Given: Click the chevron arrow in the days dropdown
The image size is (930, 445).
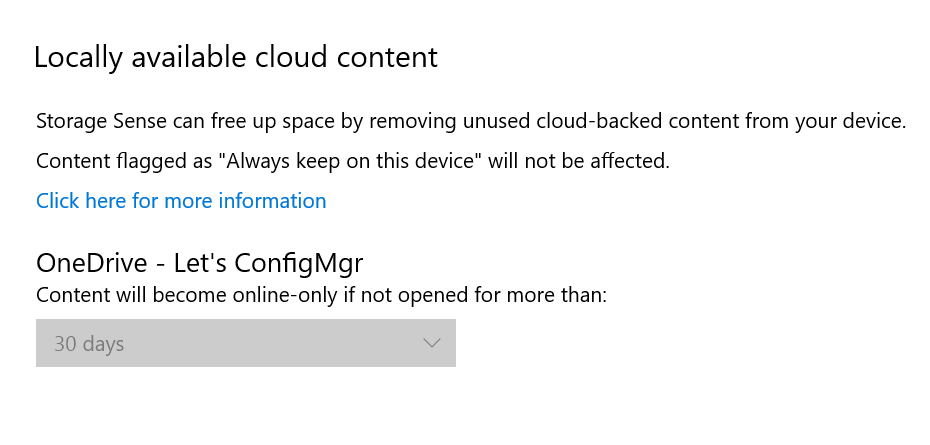Looking at the screenshot, I should [x=432, y=343].
